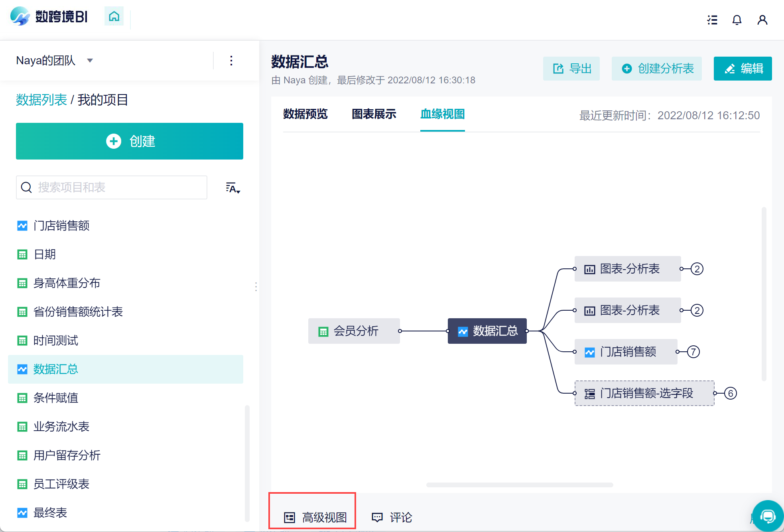Click the 导出 export button

click(571, 69)
